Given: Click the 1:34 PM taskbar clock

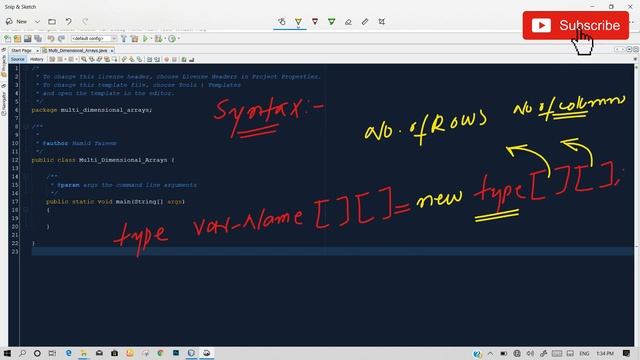Looking at the screenshot, I should tap(605, 353).
